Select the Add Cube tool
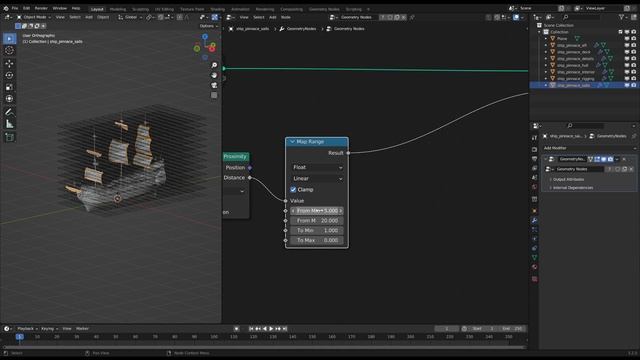This screenshot has width=640, height=360. (10, 137)
